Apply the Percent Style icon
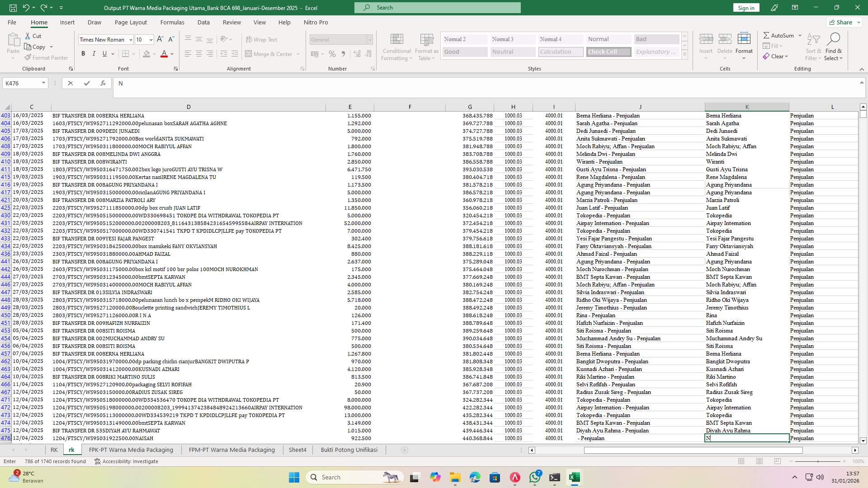The image size is (868, 488). point(332,53)
